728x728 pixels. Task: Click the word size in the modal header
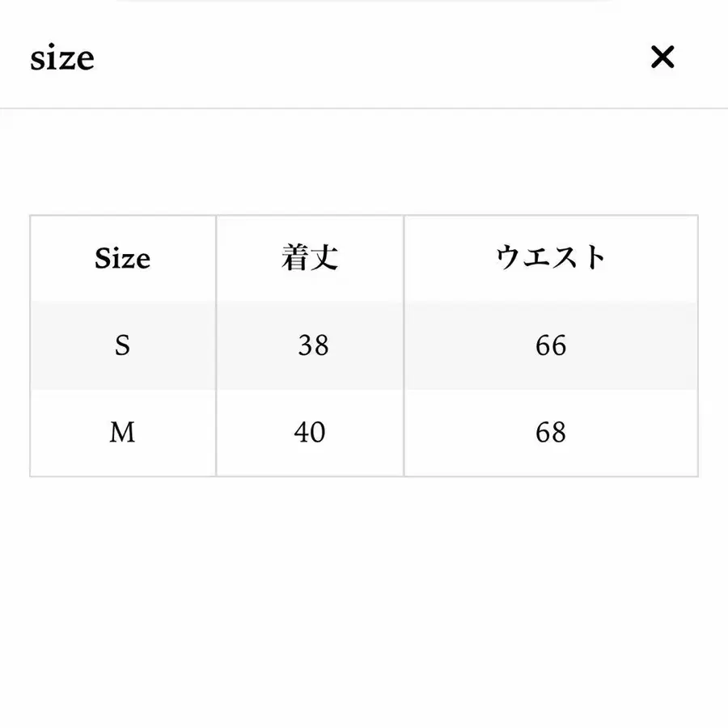pos(61,57)
